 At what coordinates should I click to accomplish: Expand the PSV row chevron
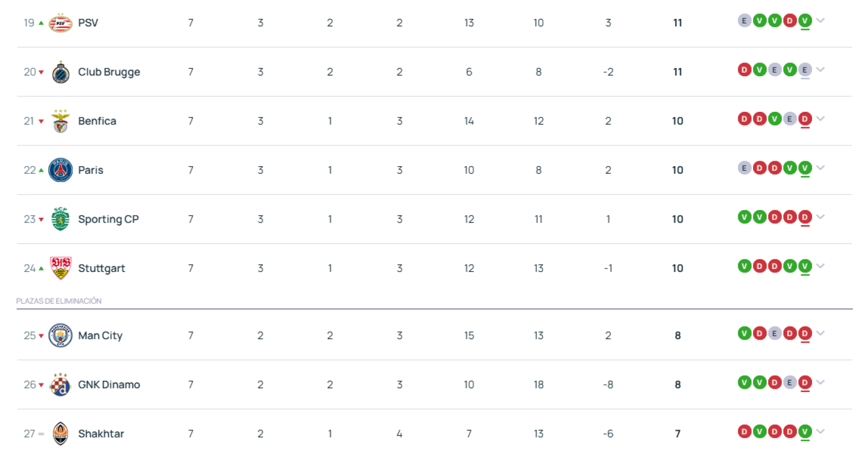tap(820, 21)
